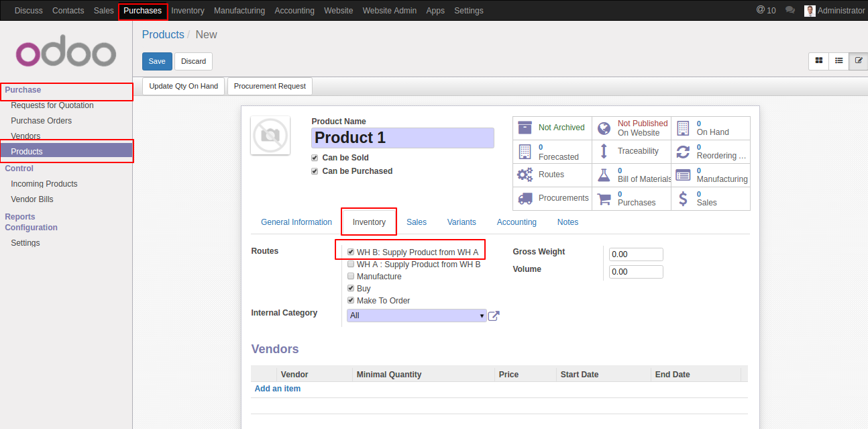868x429 pixels.
Task: Switch to form view icon
Action: coord(858,60)
